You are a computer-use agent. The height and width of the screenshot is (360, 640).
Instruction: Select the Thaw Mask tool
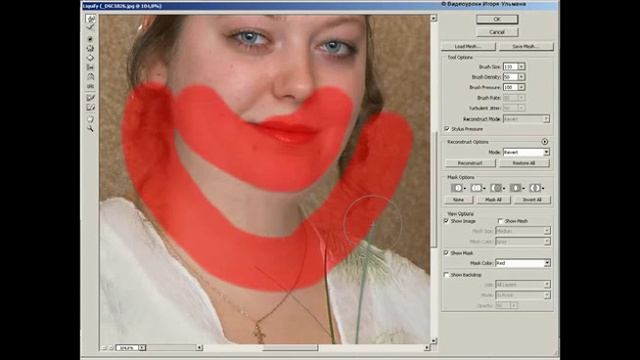point(90,107)
